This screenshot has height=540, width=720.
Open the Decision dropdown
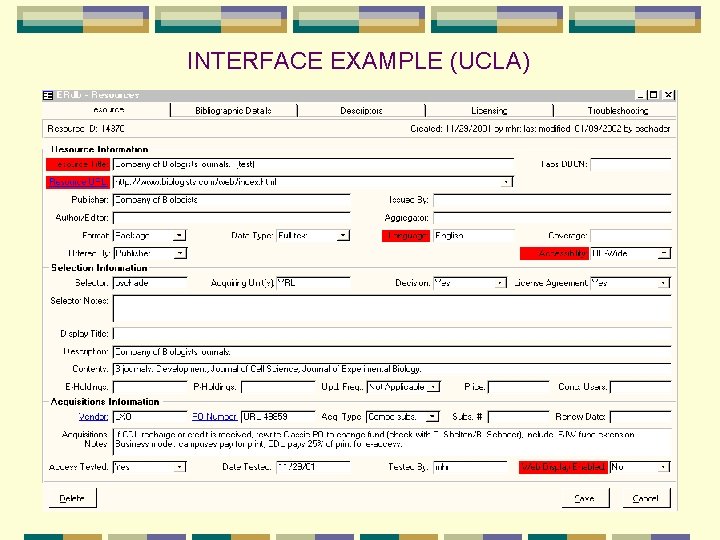tap(500, 283)
